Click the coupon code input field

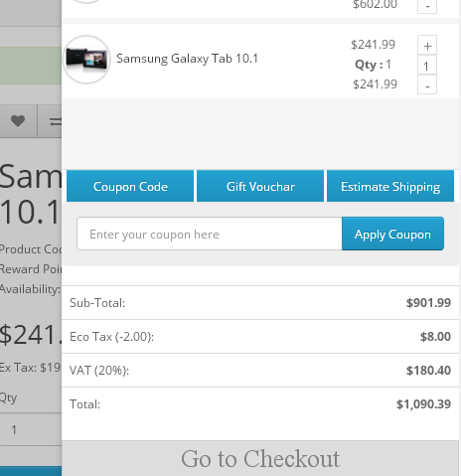click(210, 234)
